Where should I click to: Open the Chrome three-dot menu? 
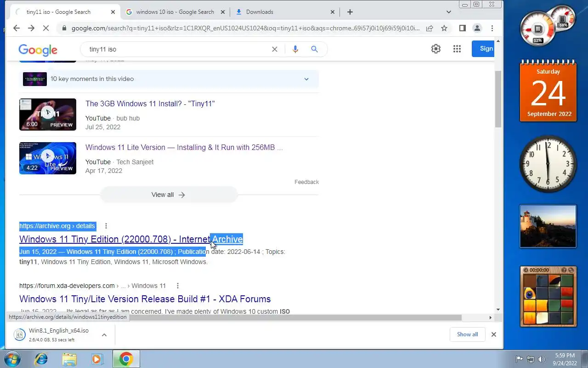pyautogui.click(x=492, y=28)
